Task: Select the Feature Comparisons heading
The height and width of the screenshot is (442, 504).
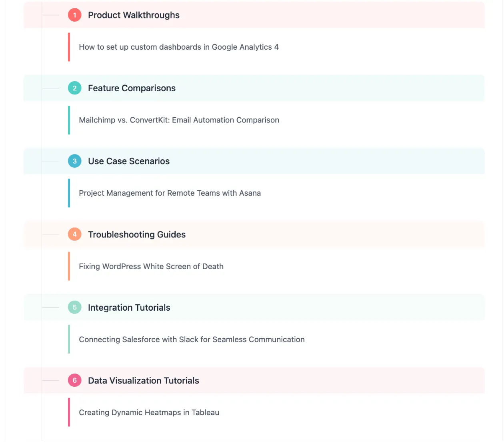Action: tap(132, 88)
